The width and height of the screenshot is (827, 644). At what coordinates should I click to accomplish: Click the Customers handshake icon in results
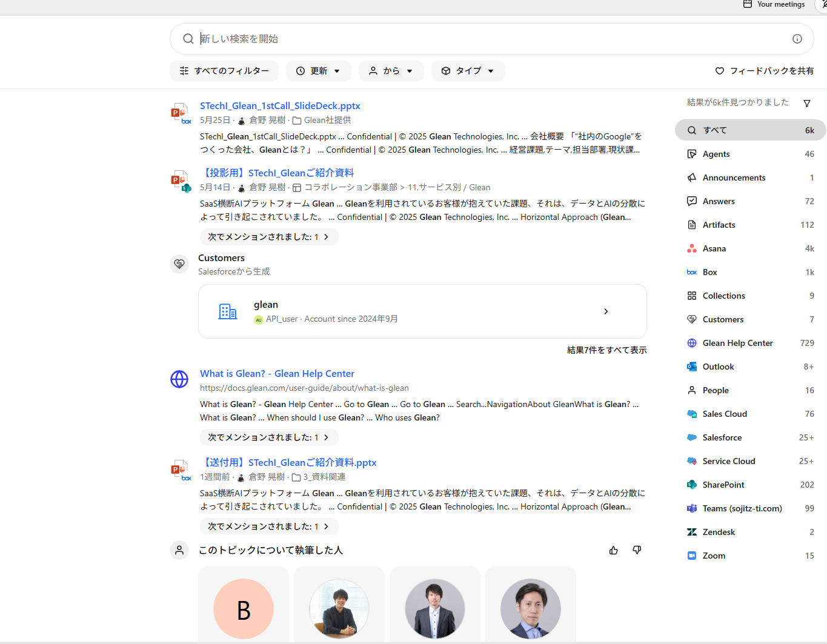[179, 264]
